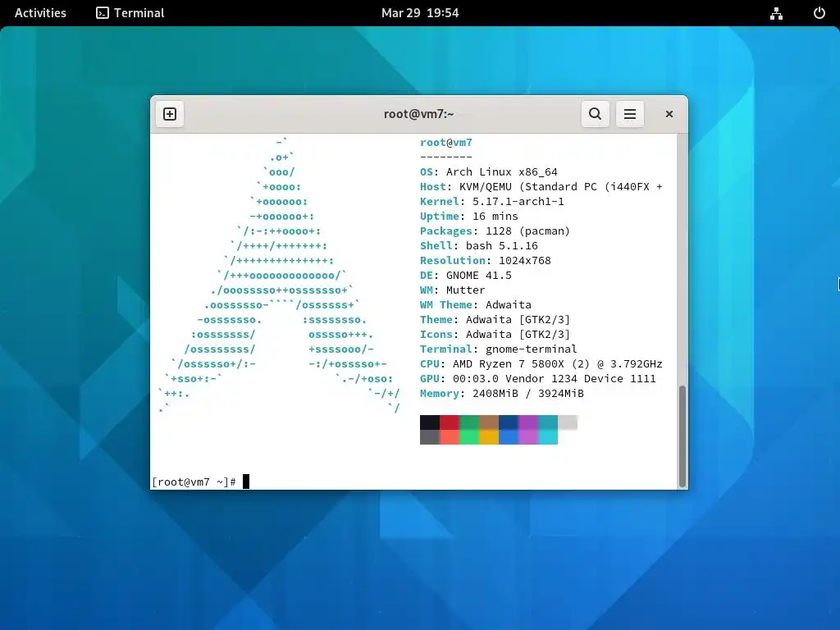Click the Icons: Adwaita [GTK2/3] line
840x630 pixels.
tap(495, 335)
